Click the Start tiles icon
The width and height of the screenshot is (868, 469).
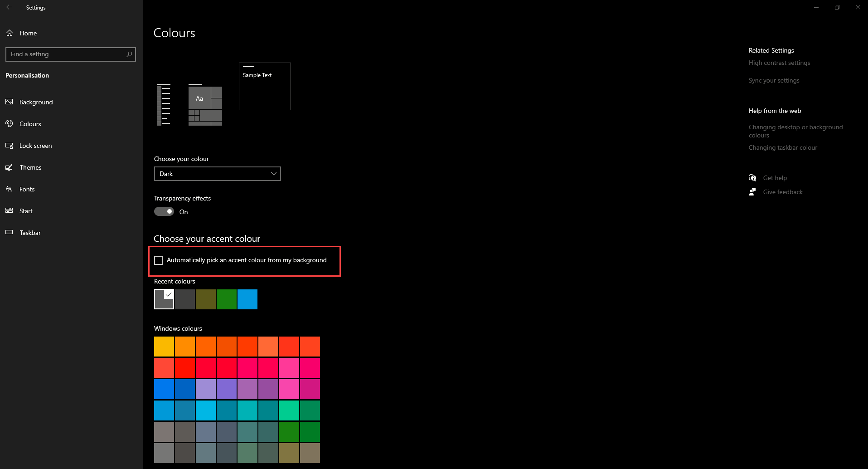tap(9, 211)
